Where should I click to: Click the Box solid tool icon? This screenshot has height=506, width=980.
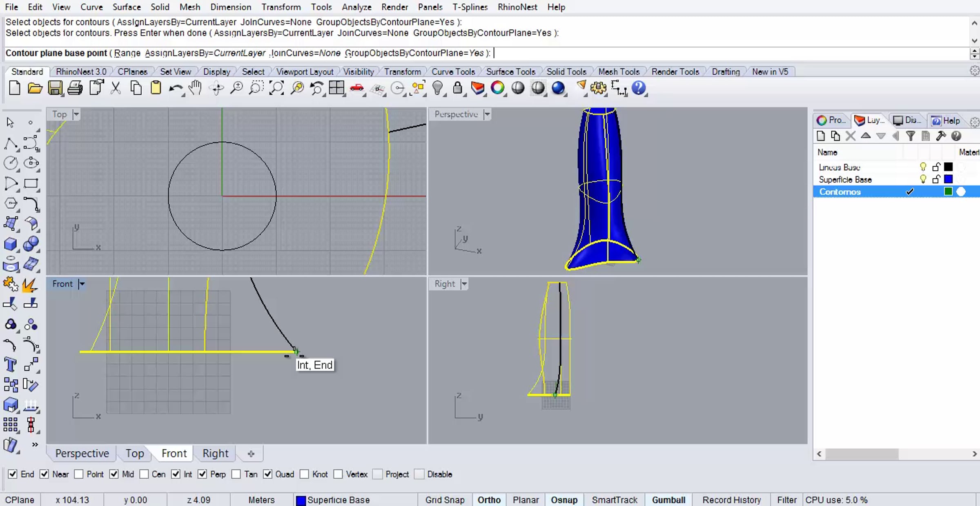point(10,244)
